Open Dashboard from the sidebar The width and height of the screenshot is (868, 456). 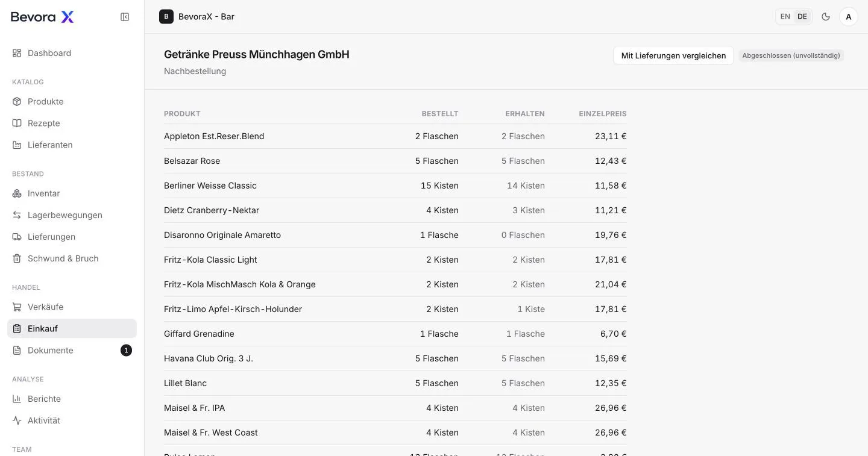[x=72, y=53]
